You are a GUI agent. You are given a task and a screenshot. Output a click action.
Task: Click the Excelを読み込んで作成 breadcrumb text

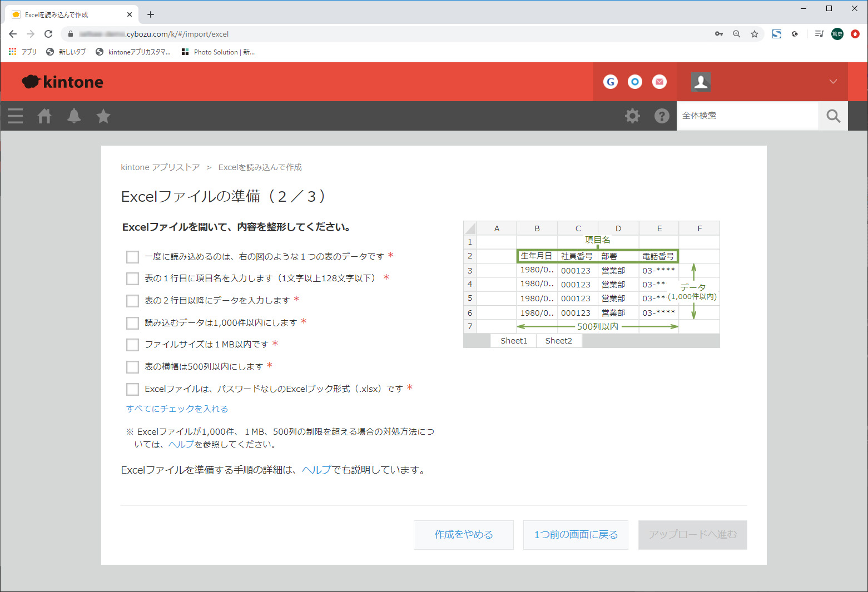tap(260, 167)
